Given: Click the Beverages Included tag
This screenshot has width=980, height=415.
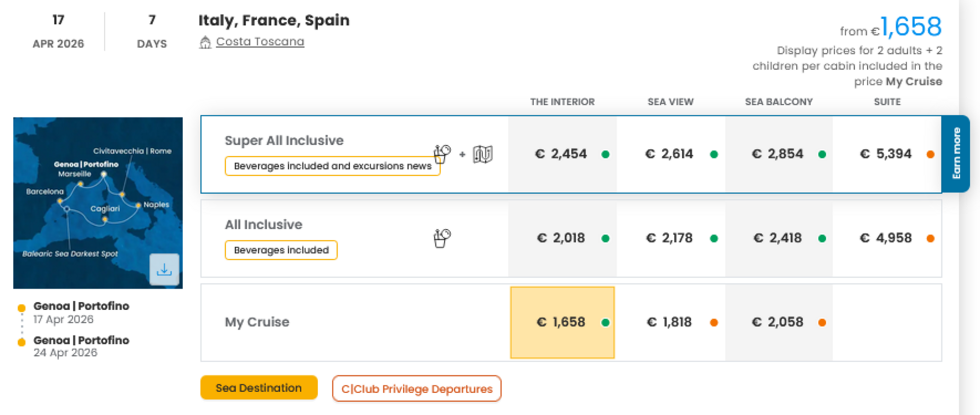Looking at the screenshot, I should 281,250.
